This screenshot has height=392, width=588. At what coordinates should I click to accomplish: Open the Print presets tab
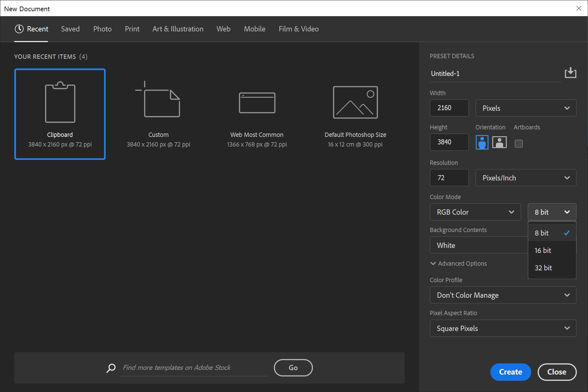click(132, 29)
